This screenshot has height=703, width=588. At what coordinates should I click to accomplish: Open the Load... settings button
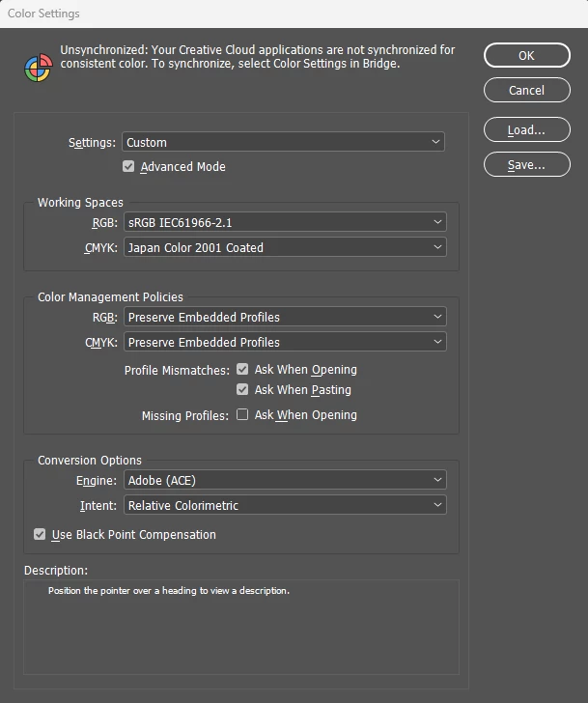coord(526,130)
